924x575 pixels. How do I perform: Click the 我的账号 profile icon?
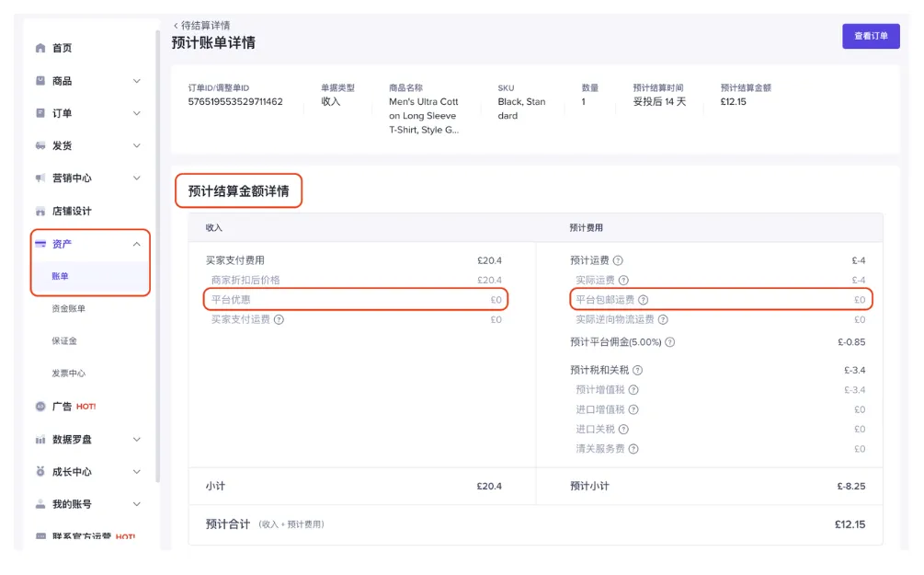point(40,504)
